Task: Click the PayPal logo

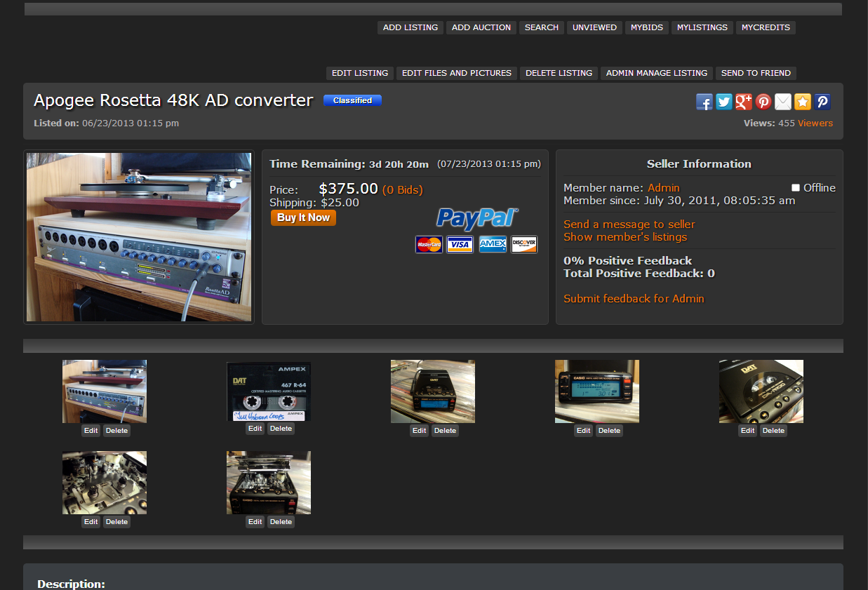Action: (477, 218)
